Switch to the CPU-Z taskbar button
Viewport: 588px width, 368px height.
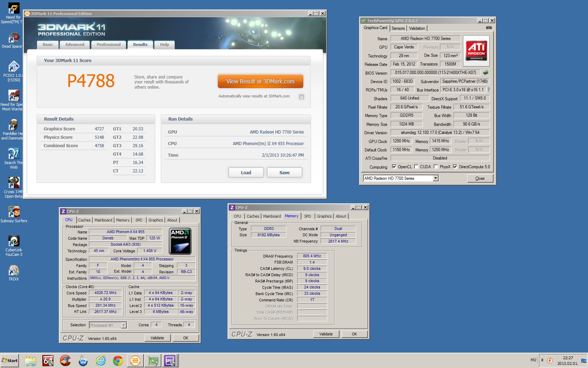pyautogui.click(x=170, y=361)
